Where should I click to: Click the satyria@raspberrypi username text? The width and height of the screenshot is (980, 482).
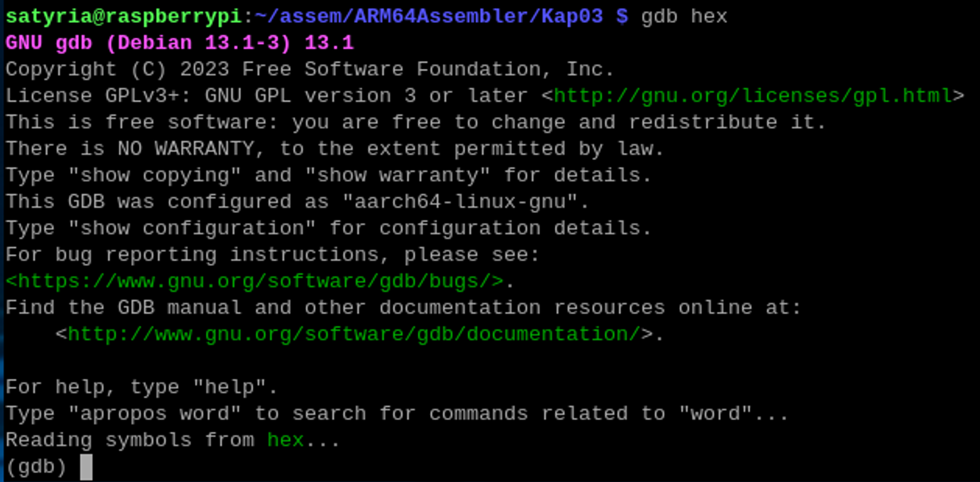click(x=123, y=16)
